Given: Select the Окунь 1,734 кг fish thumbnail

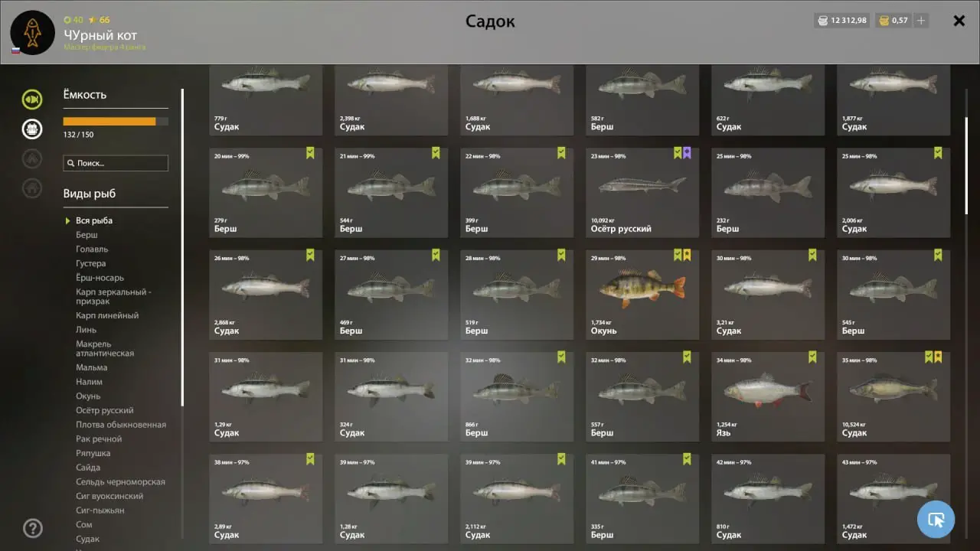Looking at the screenshot, I should [x=642, y=295].
